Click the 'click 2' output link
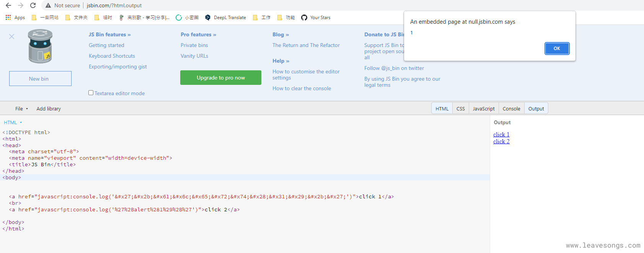 501,141
